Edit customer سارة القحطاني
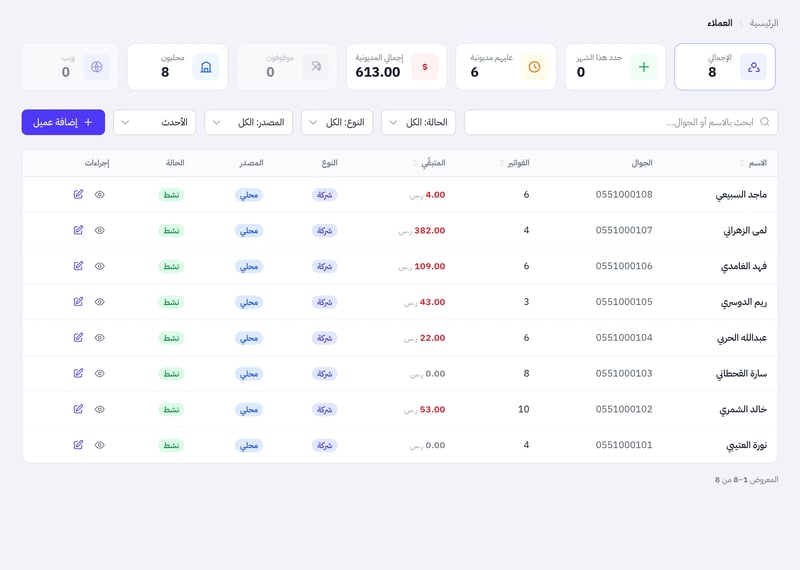 tap(78, 374)
